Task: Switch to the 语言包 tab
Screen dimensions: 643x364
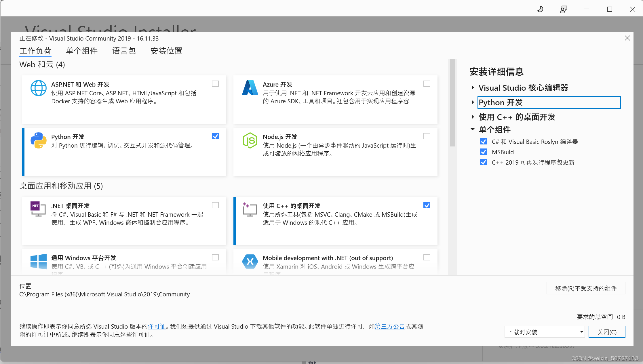Action: click(x=124, y=51)
